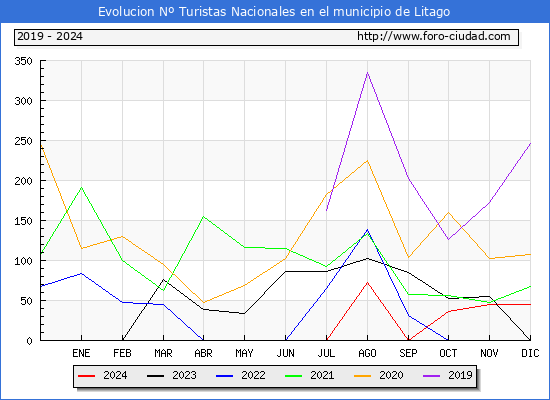The image size is (550, 400).
Task: Click the JUL month axis label
Action: point(326,353)
